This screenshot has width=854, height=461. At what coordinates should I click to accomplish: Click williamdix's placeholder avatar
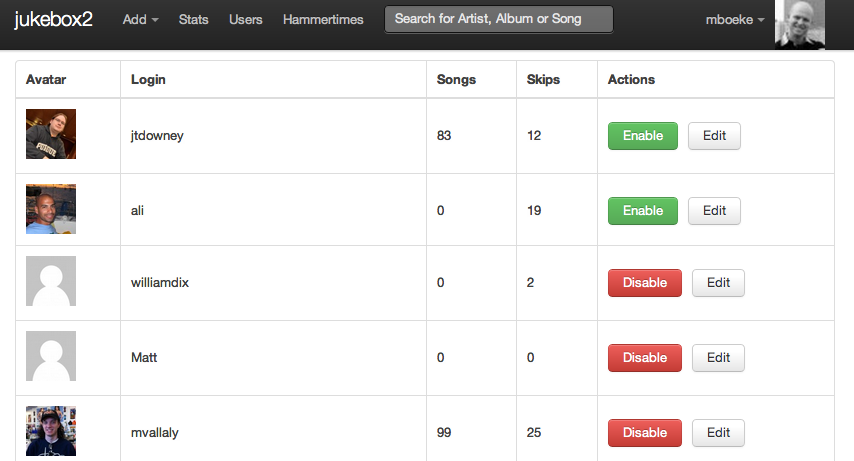pyautogui.click(x=51, y=281)
